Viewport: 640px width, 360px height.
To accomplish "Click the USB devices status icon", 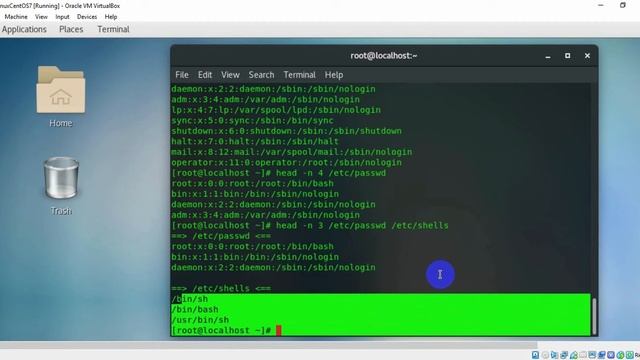I will click(x=573, y=355).
